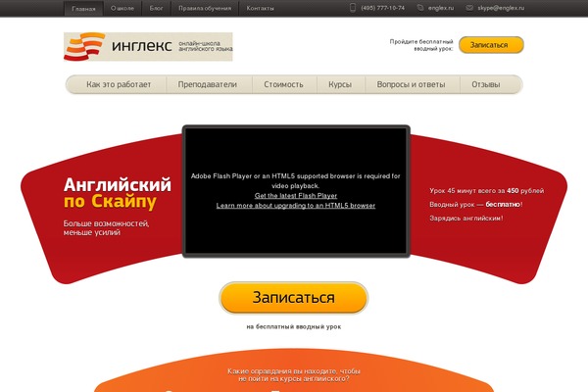588x392 pixels.
Task: Select the Курсы tab
Action: click(340, 84)
